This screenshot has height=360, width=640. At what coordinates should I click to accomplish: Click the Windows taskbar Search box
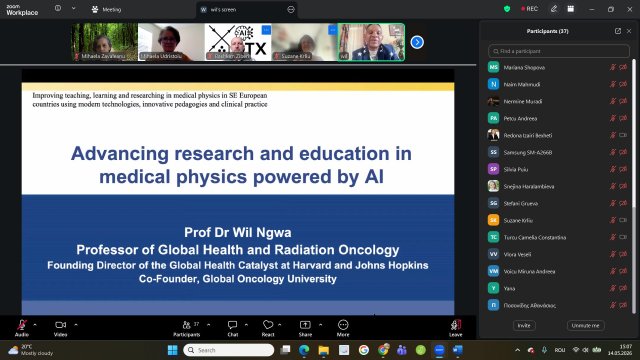[229, 350]
